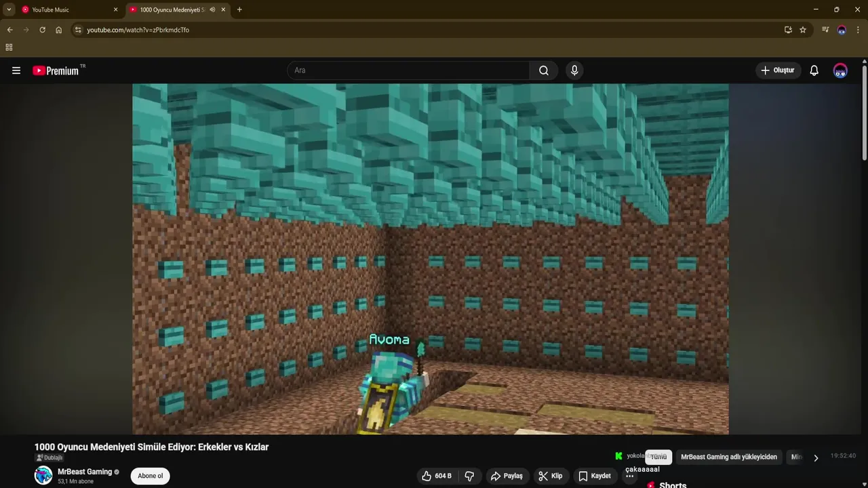Open YouTube account avatar menu
Image resolution: width=868 pixels, height=488 pixels.
point(840,70)
